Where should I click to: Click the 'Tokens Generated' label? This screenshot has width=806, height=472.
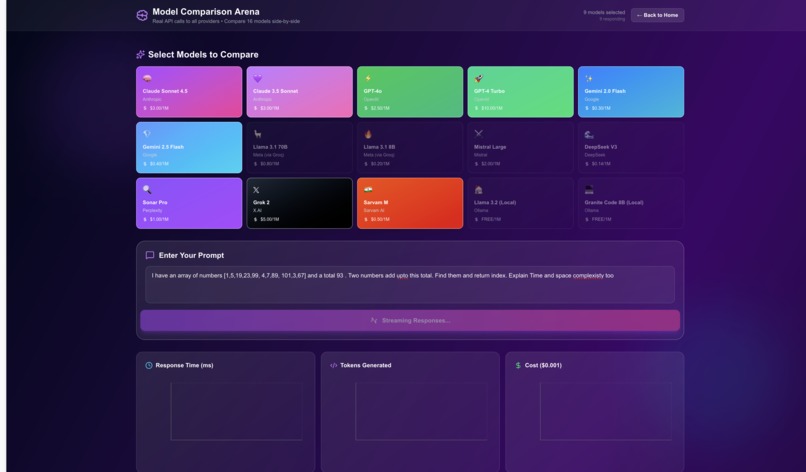365,366
